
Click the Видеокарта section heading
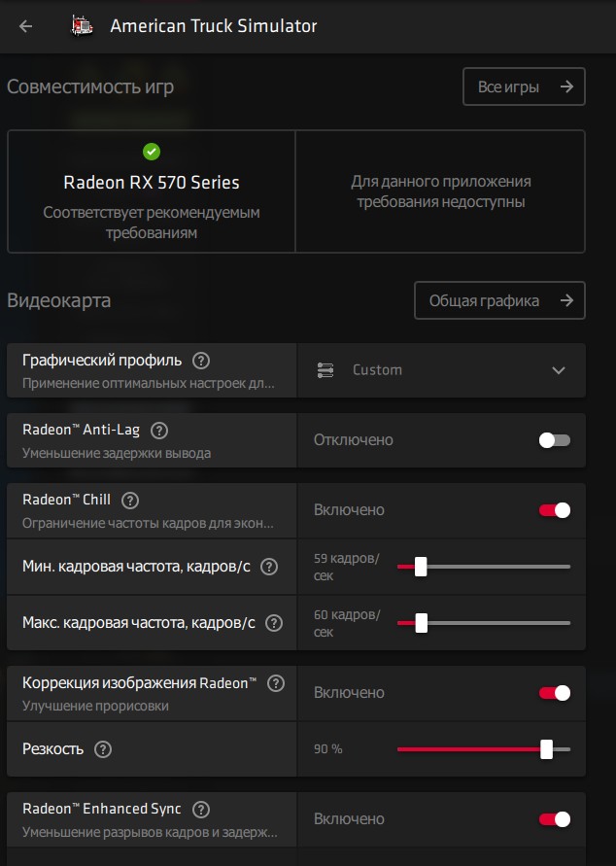(x=59, y=300)
